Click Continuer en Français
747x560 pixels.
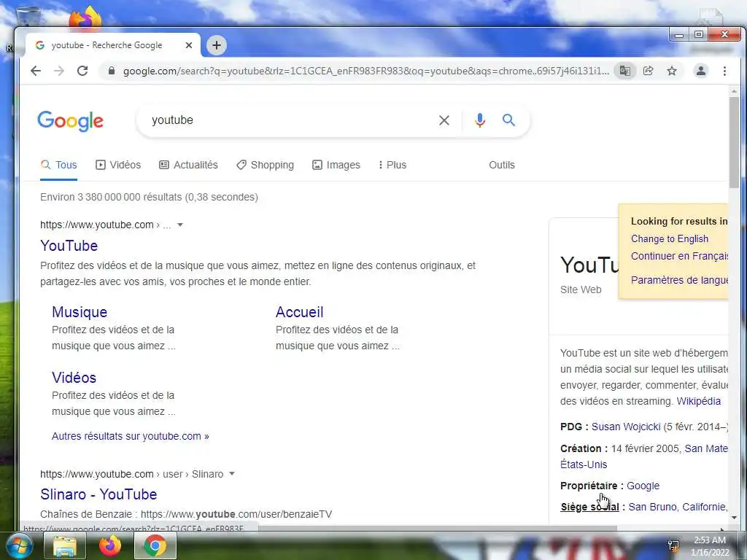point(679,256)
